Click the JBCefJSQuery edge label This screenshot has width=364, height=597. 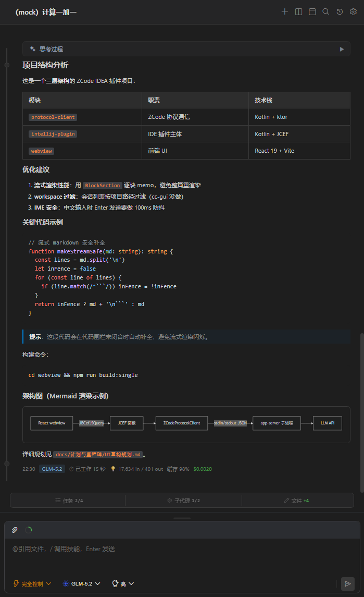pyautogui.click(x=91, y=423)
